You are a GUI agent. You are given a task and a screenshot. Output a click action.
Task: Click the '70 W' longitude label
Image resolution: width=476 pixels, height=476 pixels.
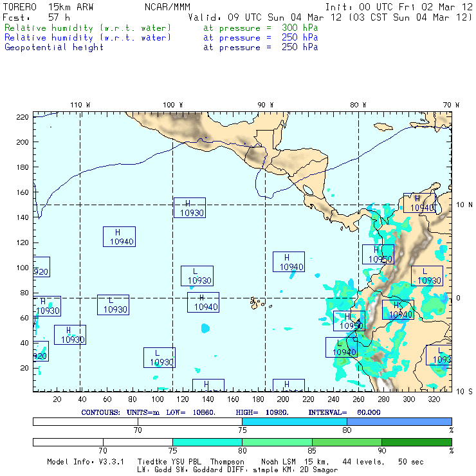[451, 105]
